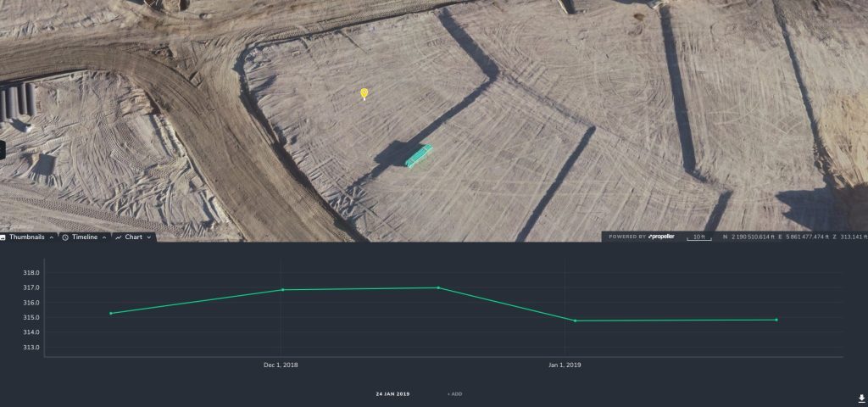868x407 pixels.
Task: Switch to the Chart tab
Action: click(134, 237)
